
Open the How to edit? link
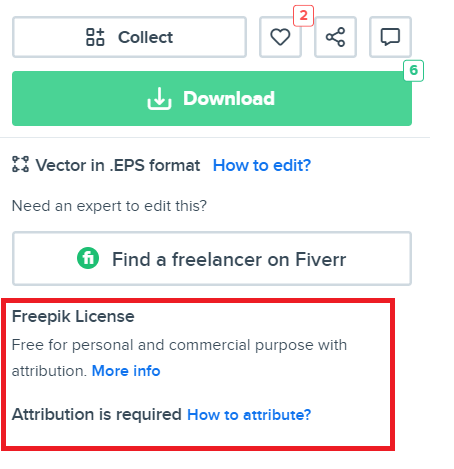click(262, 165)
